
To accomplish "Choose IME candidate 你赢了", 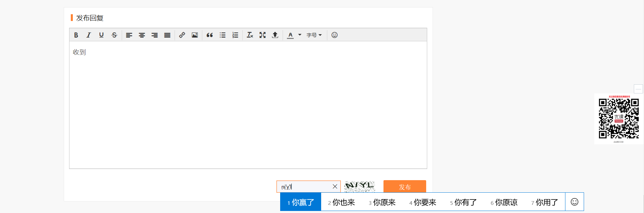I will tap(301, 202).
